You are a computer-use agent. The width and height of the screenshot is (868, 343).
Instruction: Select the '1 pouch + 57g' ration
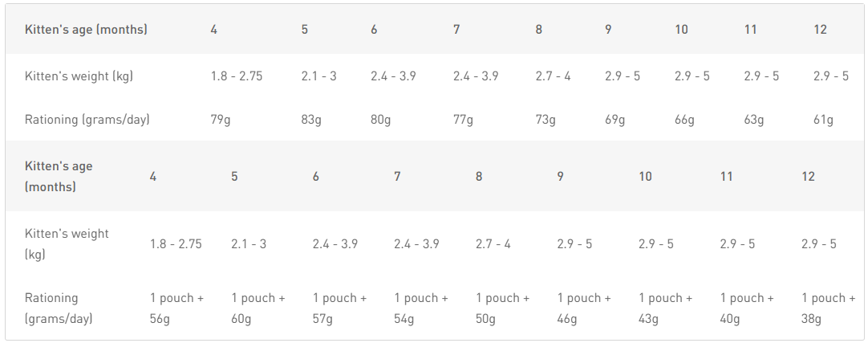point(340,308)
